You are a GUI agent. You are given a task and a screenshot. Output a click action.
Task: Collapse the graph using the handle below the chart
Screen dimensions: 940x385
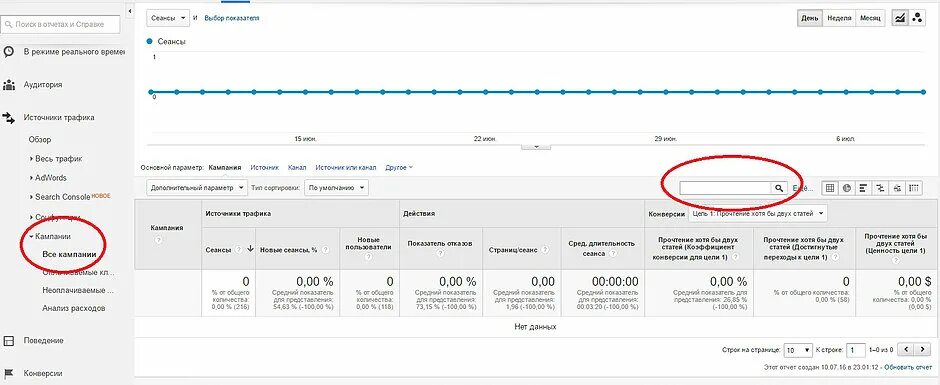point(536,146)
